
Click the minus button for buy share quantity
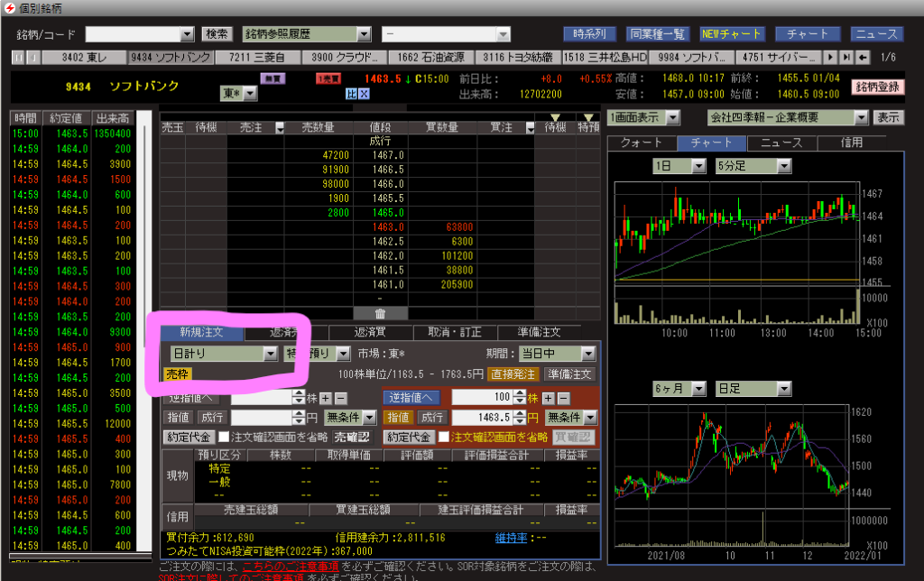(563, 399)
